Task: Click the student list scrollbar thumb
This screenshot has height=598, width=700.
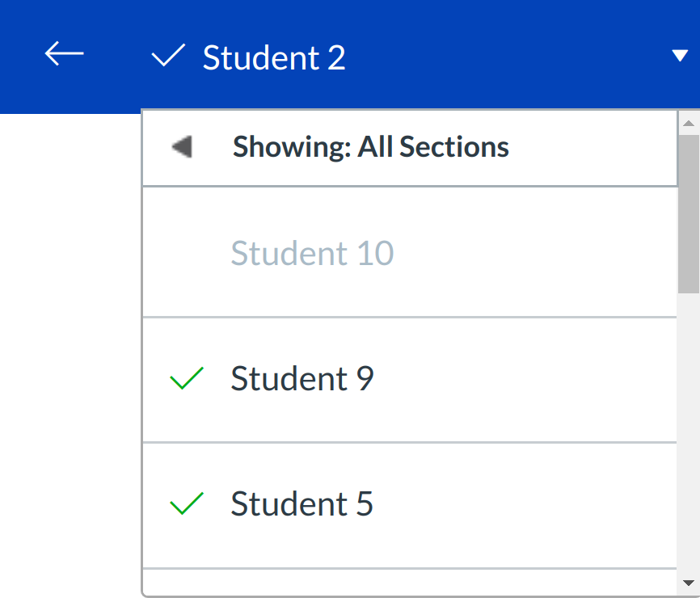Action: (688, 214)
